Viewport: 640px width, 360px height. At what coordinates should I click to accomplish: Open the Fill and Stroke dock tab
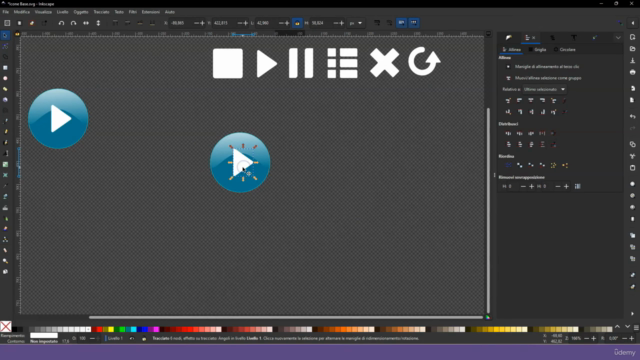509,38
